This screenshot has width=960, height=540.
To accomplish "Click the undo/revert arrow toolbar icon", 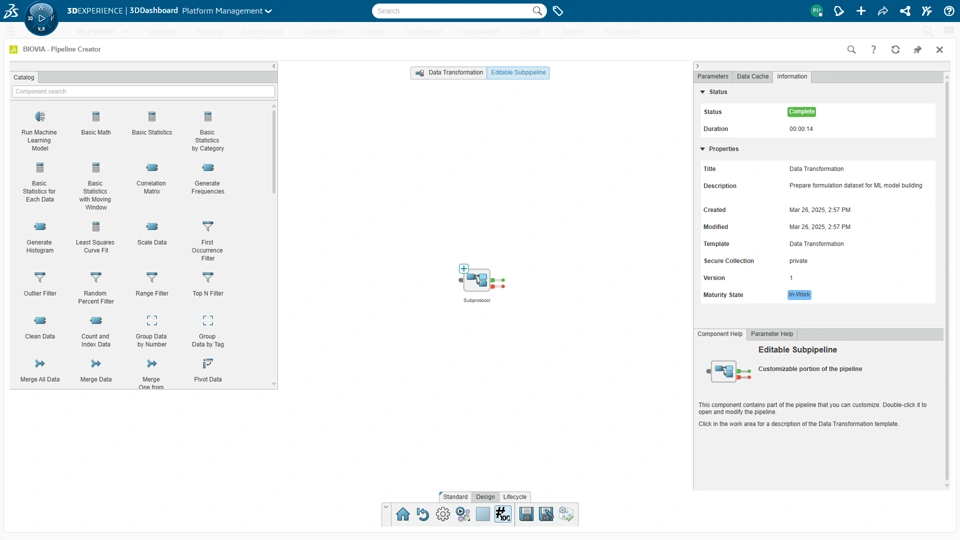I will point(422,514).
